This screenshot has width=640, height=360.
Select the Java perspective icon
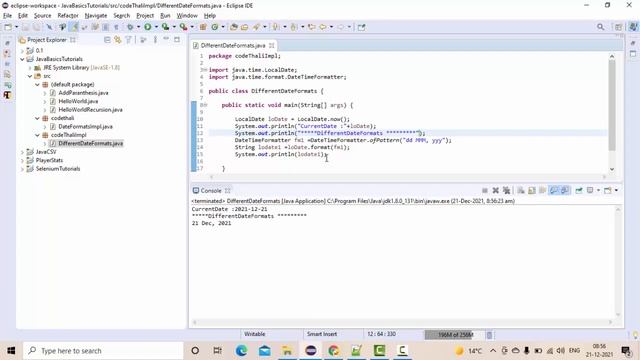(x=633, y=27)
